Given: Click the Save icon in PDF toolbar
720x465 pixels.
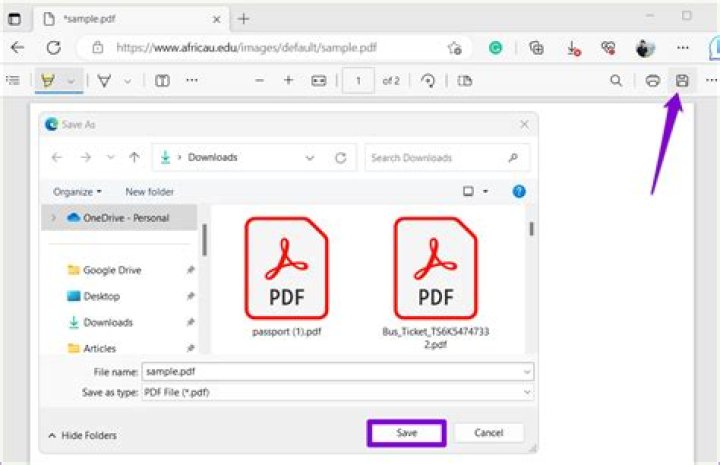Looking at the screenshot, I should click(683, 81).
